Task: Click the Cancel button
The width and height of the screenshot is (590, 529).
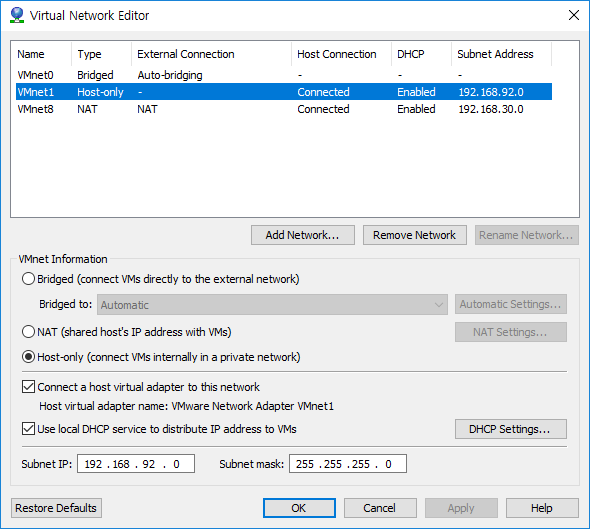Action: [380, 508]
